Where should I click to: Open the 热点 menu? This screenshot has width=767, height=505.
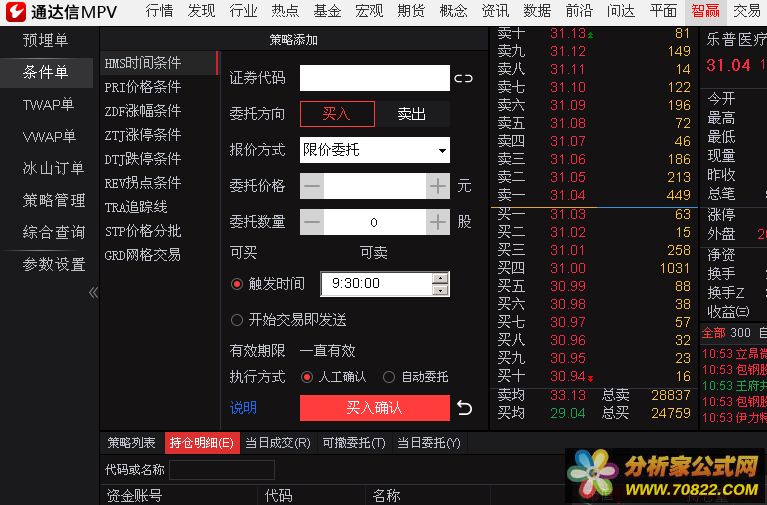(x=285, y=11)
